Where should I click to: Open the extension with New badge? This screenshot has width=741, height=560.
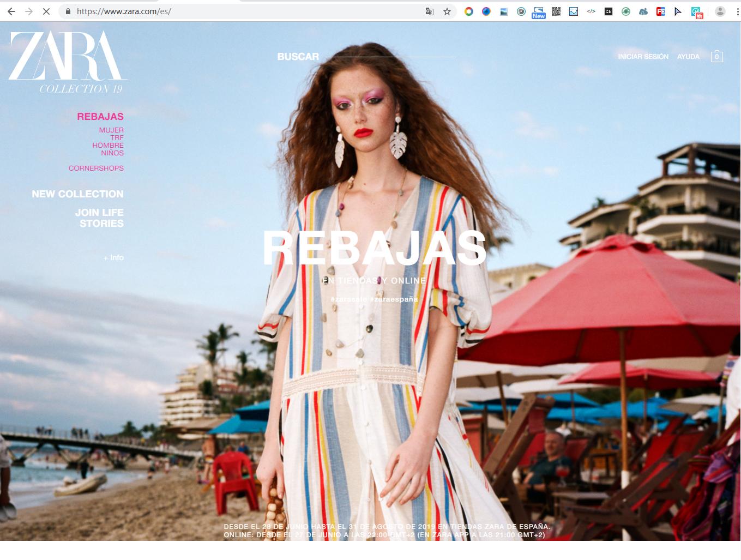(x=539, y=12)
